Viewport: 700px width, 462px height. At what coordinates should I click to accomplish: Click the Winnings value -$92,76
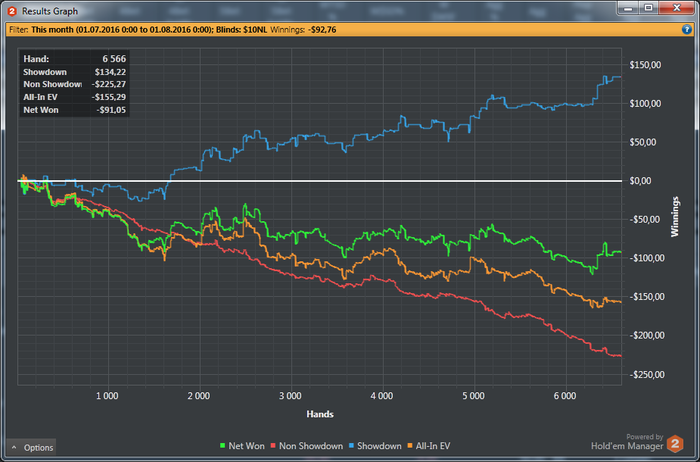(322, 30)
